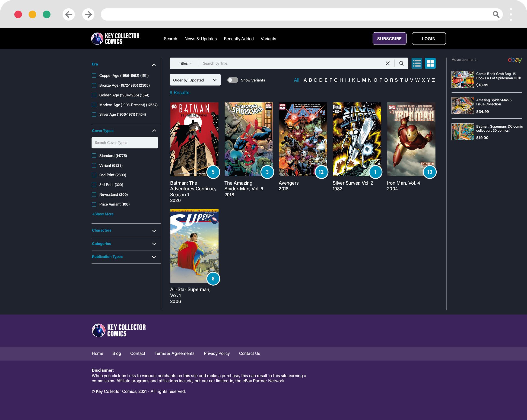Image resolution: width=527 pixels, height=420 pixels.
Task: Click the LOGIN button
Action: click(429, 39)
